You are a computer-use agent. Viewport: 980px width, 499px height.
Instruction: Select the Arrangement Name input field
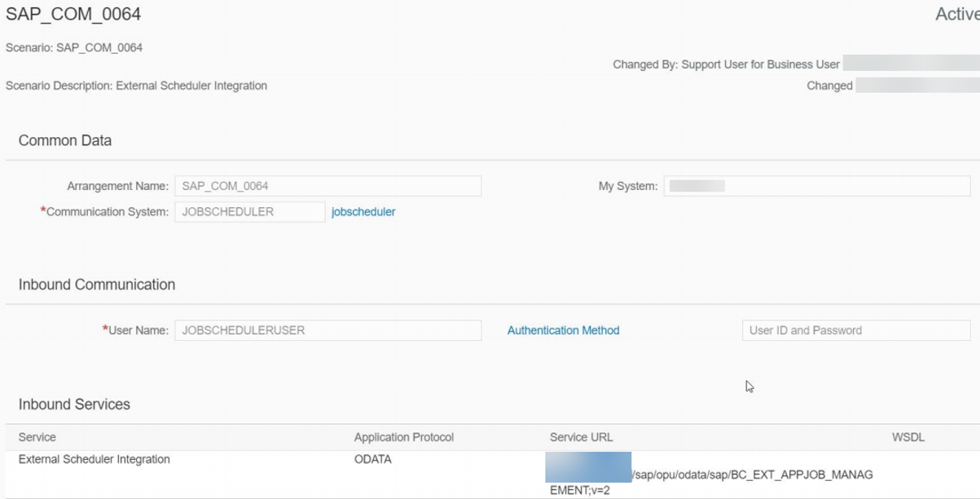[328, 186]
